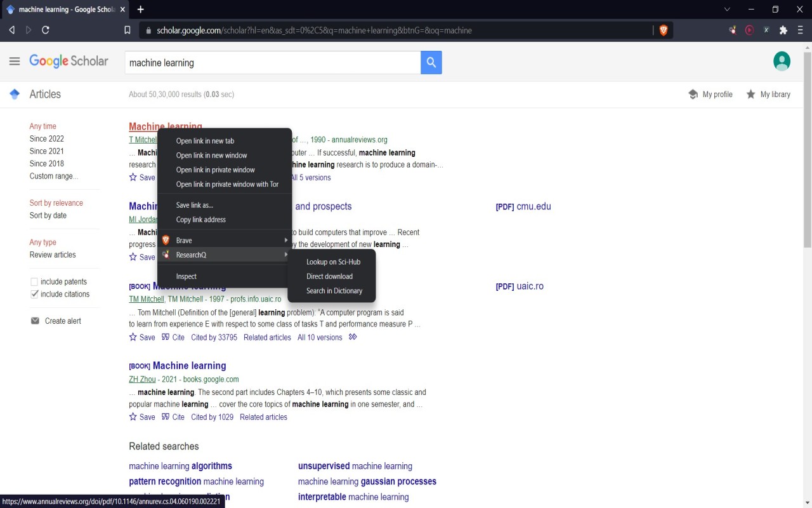Open My profile via the graduation cap icon

[x=693, y=94]
